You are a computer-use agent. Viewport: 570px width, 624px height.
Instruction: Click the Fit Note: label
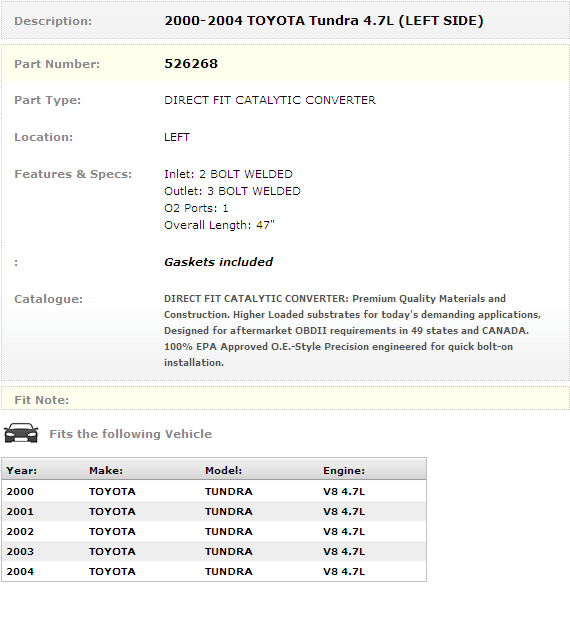pyautogui.click(x=41, y=400)
